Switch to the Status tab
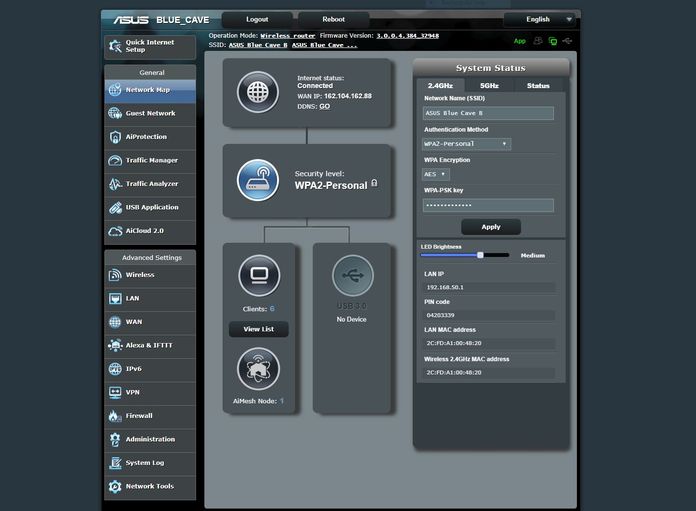This screenshot has width=696, height=511. [538, 86]
